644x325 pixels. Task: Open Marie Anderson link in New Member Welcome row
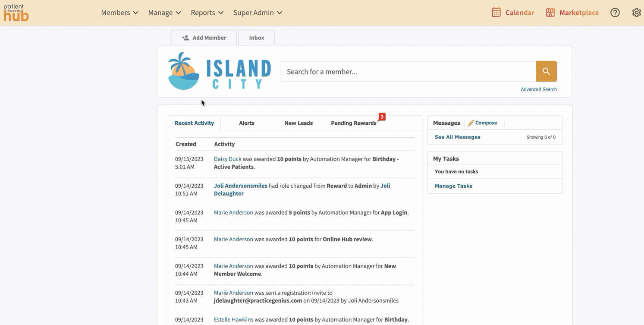[233, 266]
